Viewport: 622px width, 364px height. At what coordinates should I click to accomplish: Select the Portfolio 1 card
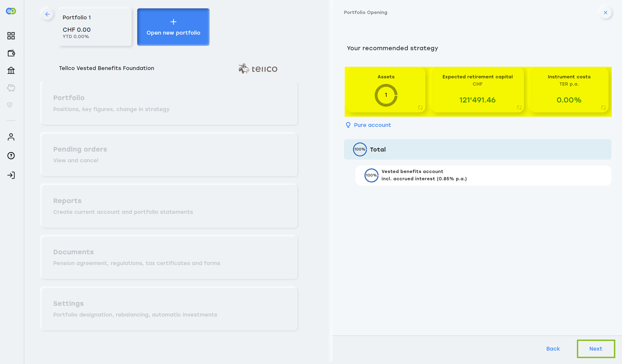95,27
